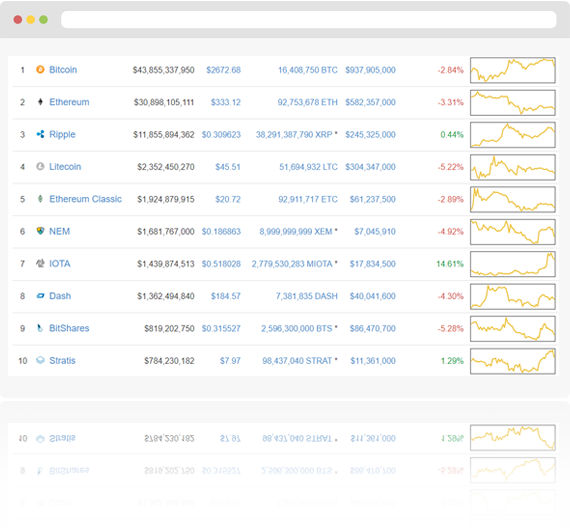Click IOTA volume $17,834,500
Image resolution: width=570 pixels, height=528 pixels.
tap(373, 264)
